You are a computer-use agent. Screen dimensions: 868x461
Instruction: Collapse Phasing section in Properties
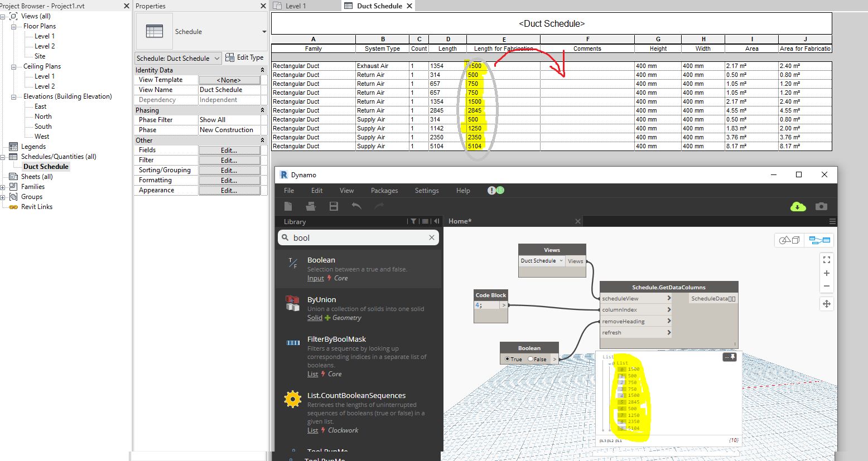262,110
